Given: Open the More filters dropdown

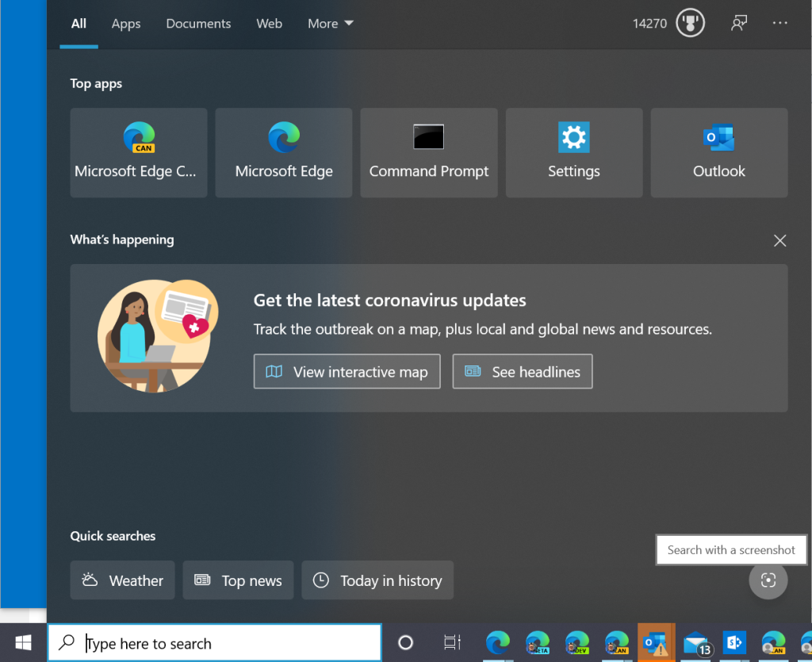Looking at the screenshot, I should pos(330,24).
